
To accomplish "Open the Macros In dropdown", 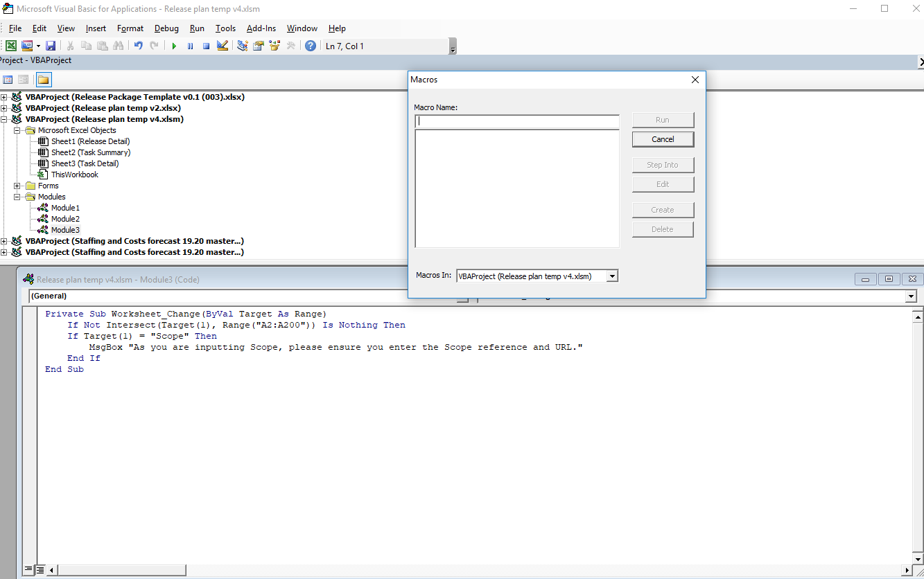I will click(611, 276).
